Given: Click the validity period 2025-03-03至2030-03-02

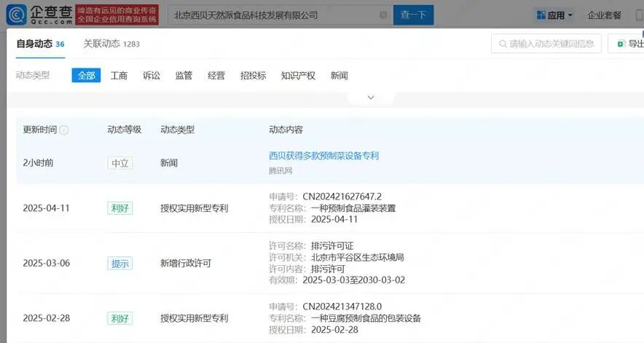Looking at the screenshot, I should 353,280.
